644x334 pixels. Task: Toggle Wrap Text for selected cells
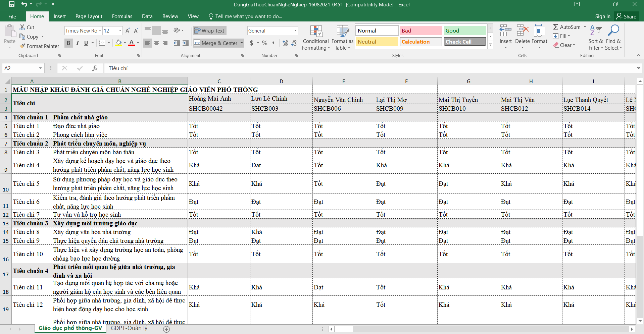(x=209, y=31)
